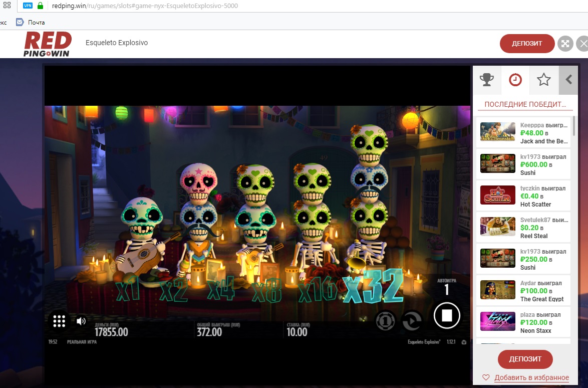Click the $0.20 win amount
The image size is (588, 388).
pos(529,228)
